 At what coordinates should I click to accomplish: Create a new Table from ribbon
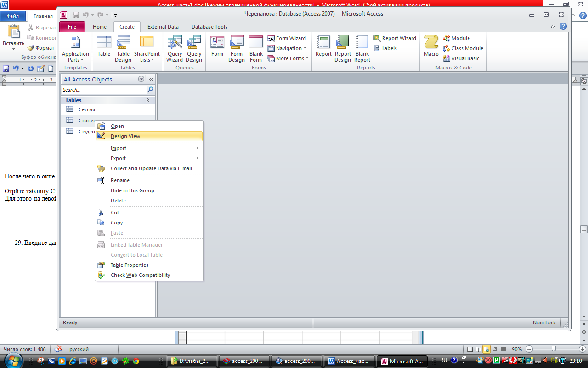click(x=104, y=46)
